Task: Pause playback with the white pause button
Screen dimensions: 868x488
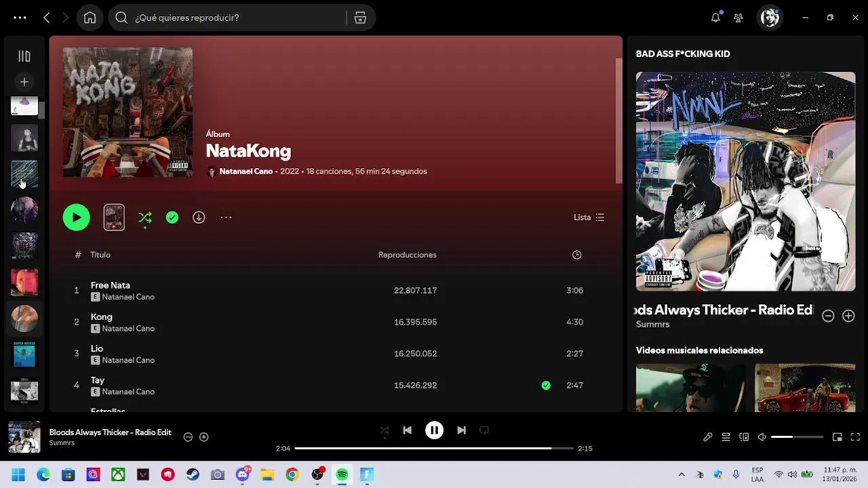Action: click(434, 430)
